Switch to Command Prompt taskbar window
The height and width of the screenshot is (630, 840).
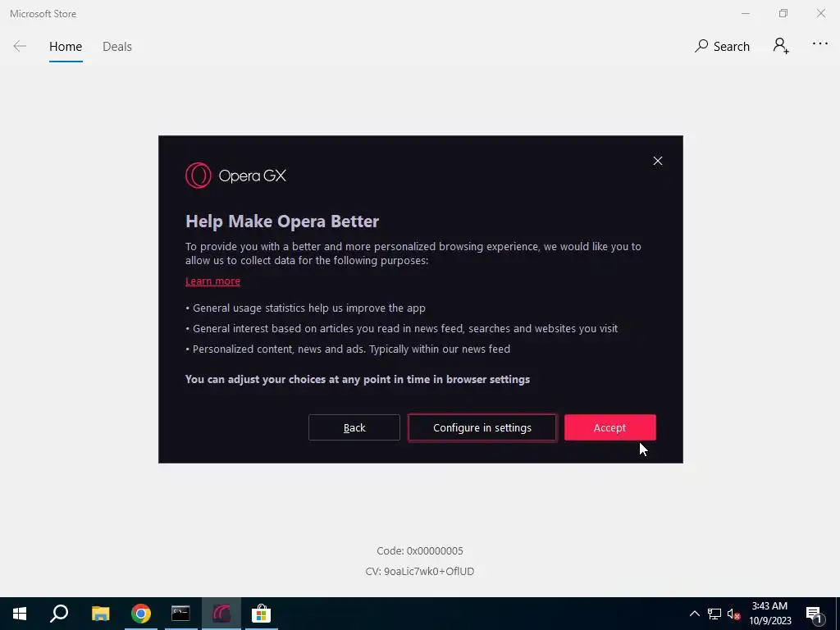(181, 614)
